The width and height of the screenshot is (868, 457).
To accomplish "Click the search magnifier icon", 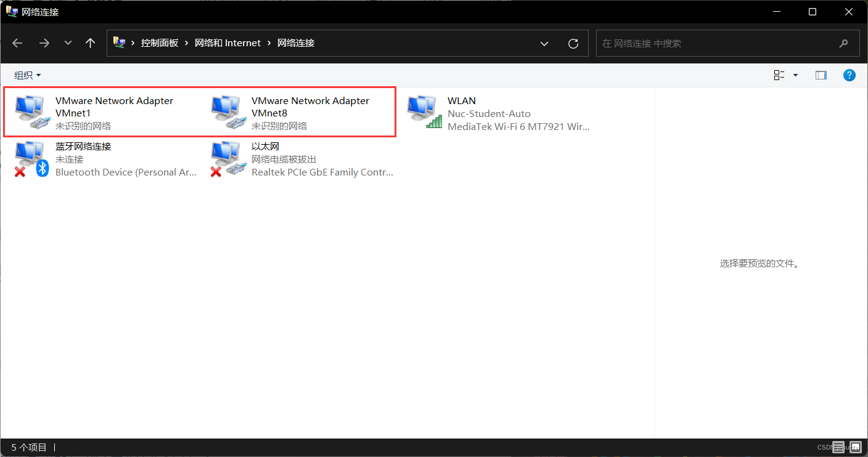I will (843, 43).
